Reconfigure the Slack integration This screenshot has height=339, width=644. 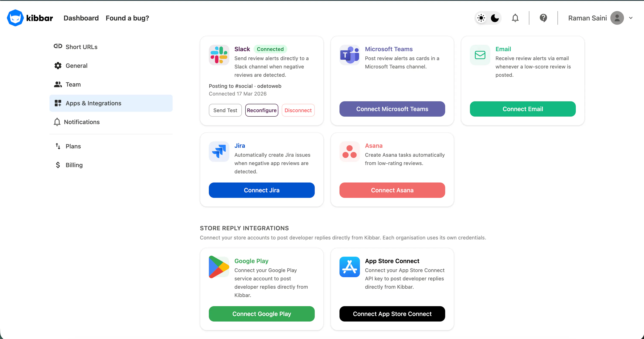(x=262, y=110)
